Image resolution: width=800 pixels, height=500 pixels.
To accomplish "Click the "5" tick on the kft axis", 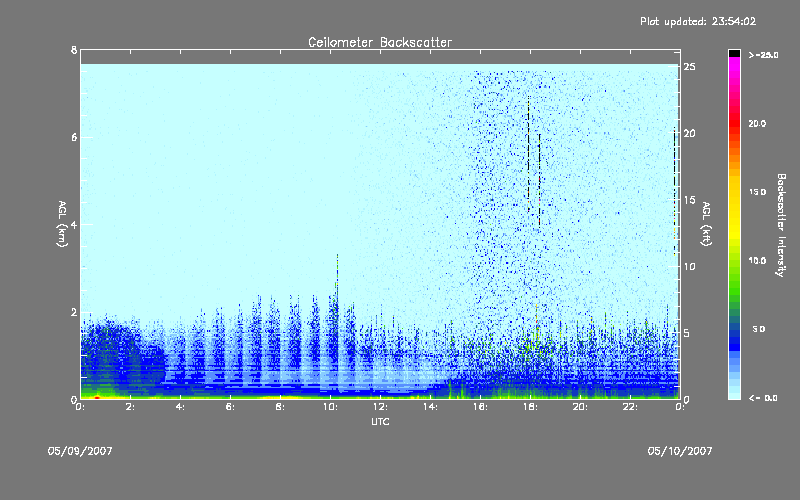I will click(687, 333).
